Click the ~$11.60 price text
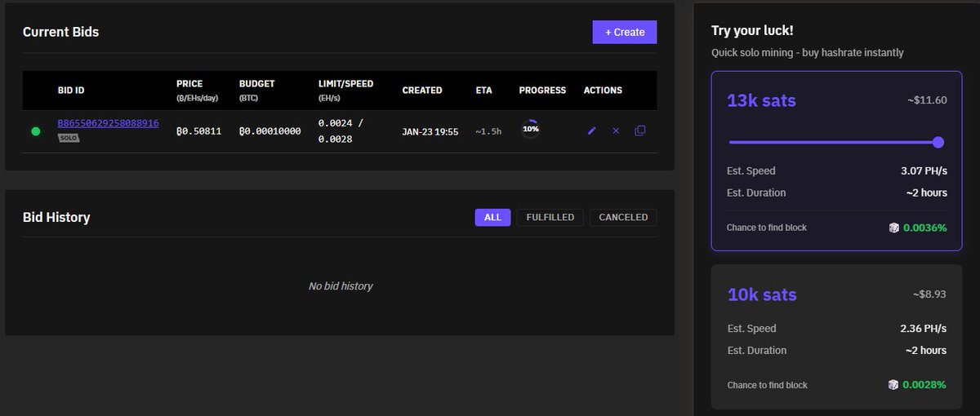This screenshot has height=416, width=980. pos(927,100)
